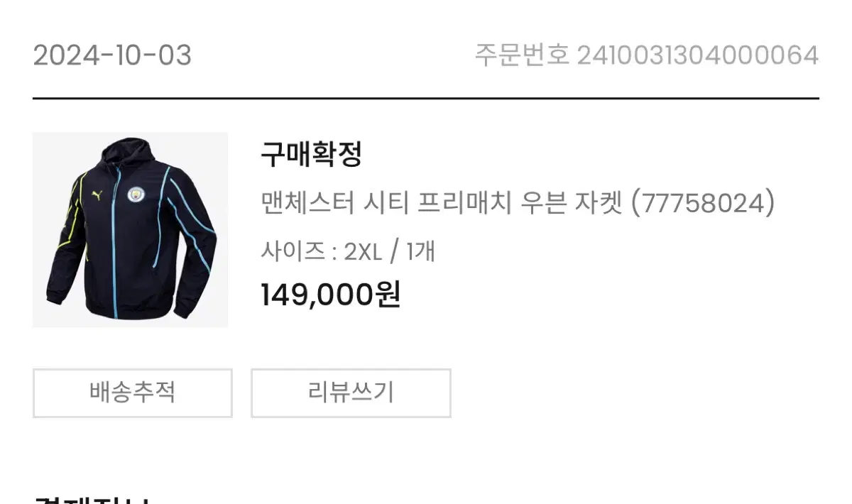Click the Manchester City crest on jacket

[x=135, y=194]
